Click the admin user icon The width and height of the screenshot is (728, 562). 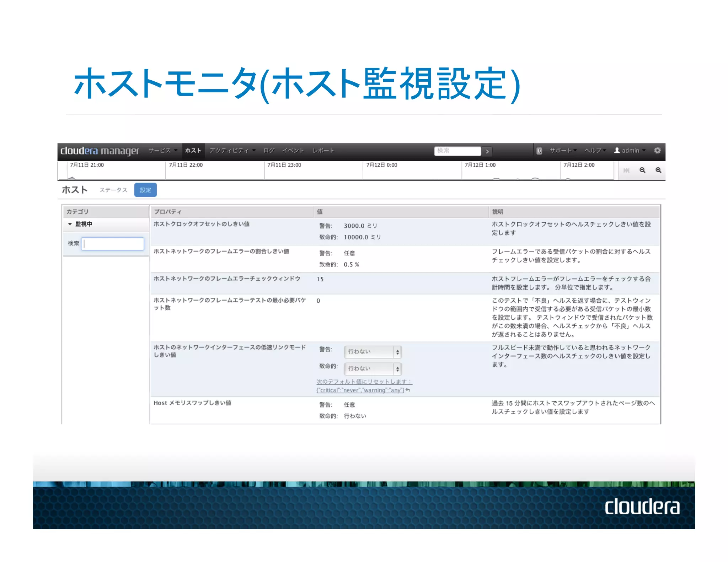617,151
